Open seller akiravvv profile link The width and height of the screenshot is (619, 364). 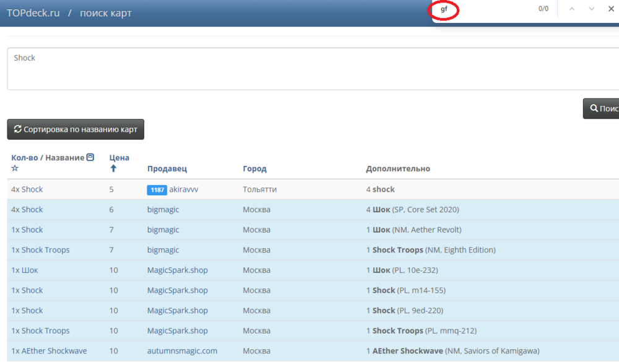(184, 189)
